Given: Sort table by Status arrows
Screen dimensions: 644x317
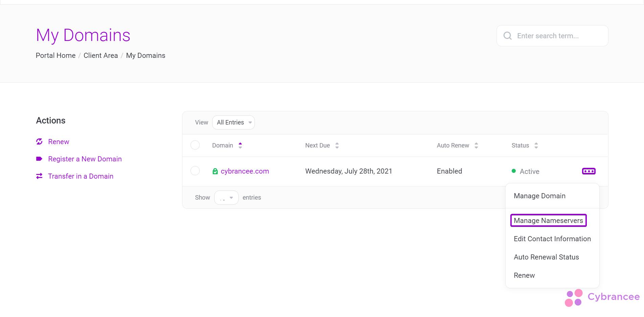Looking at the screenshot, I should point(536,145).
